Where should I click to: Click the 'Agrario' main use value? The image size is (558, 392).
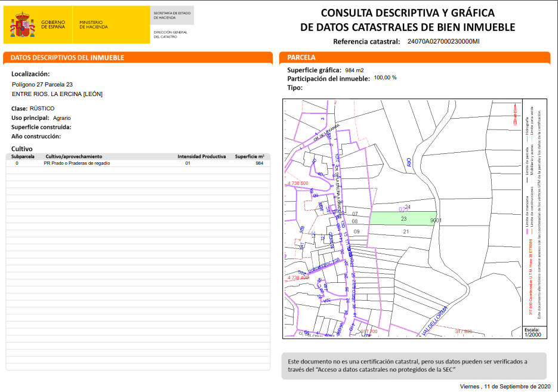click(x=62, y=118)
